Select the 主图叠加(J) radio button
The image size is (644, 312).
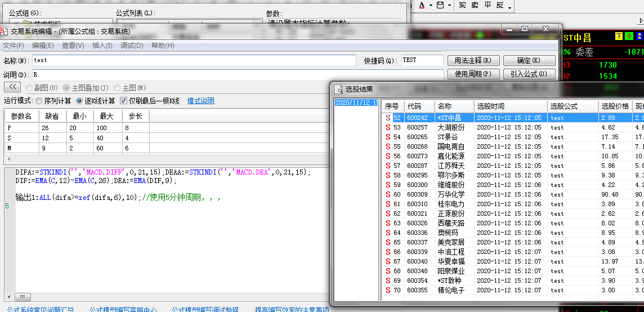[x=66, y=88]
